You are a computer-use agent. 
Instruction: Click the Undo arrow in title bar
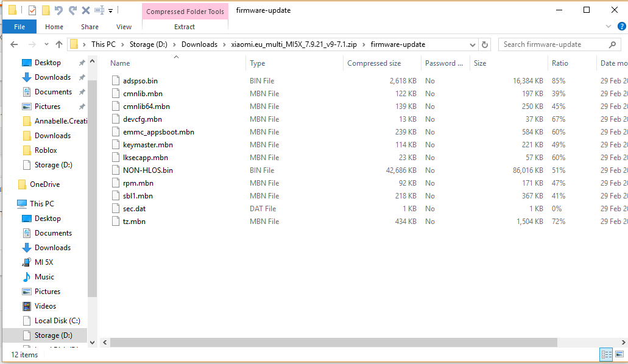pos(58,10)
